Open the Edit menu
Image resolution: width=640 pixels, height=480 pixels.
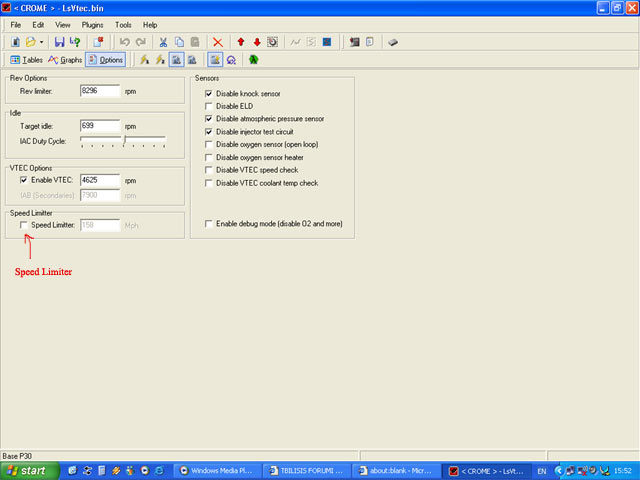38,25
